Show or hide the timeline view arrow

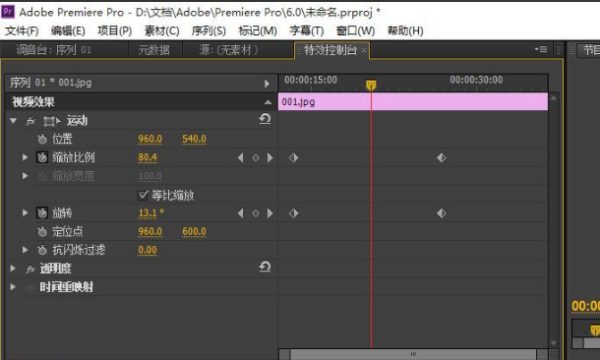(267, 83)
